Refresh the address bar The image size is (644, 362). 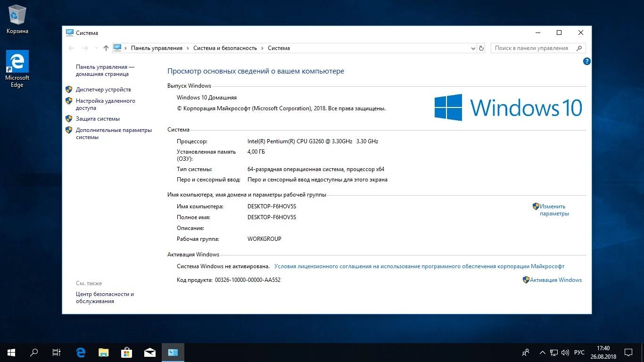click(481, 48)
